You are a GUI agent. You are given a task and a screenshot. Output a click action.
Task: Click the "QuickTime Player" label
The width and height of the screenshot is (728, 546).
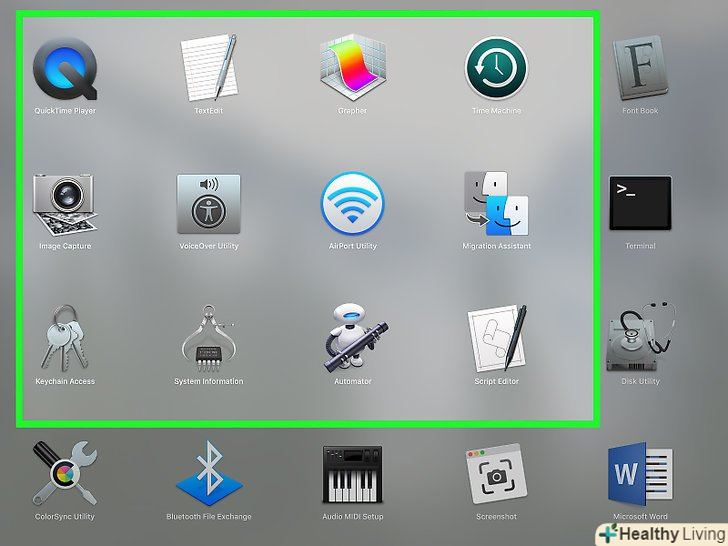point(65,110)
